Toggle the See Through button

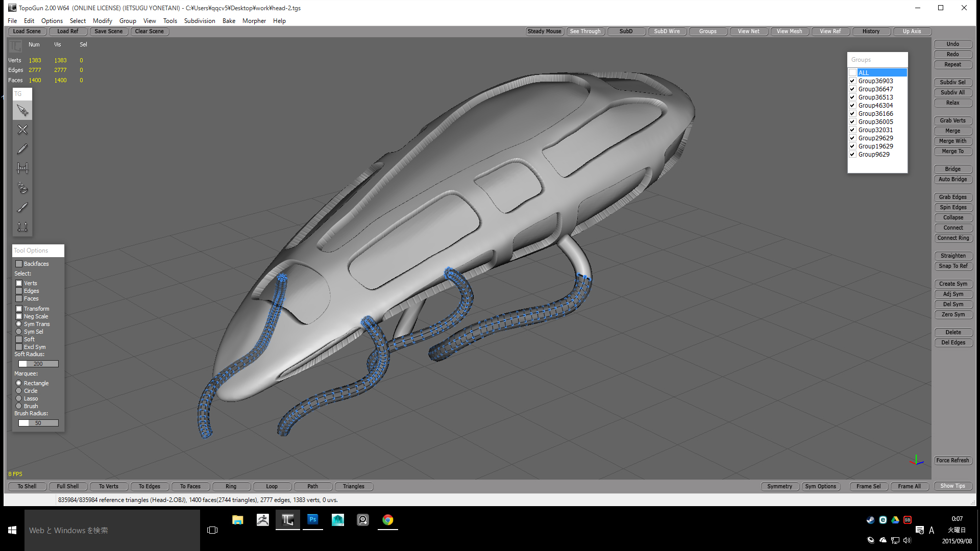585,31
